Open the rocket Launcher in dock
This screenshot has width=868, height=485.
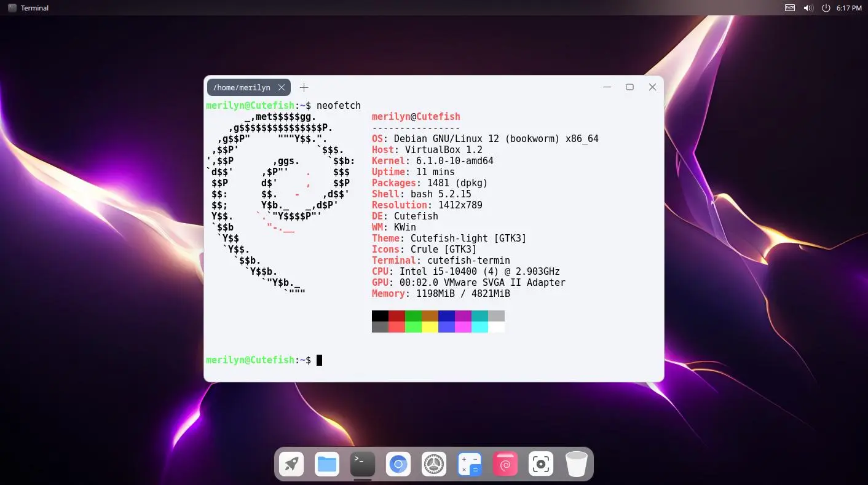coord(291,464)
